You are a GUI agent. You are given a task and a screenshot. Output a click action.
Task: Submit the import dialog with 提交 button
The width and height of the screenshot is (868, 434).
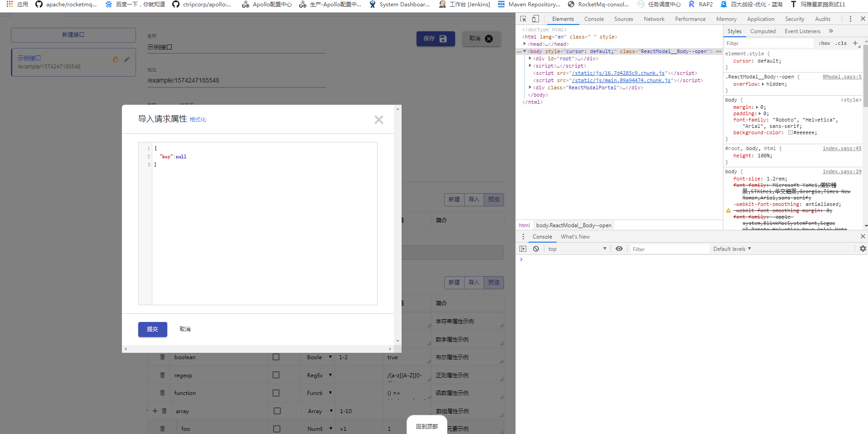pos(152,329)
